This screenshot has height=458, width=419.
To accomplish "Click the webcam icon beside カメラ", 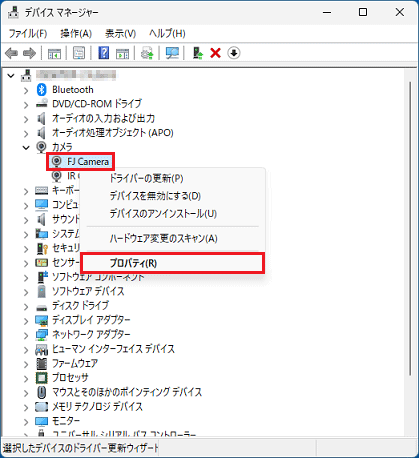I will (x=41, y=147).
